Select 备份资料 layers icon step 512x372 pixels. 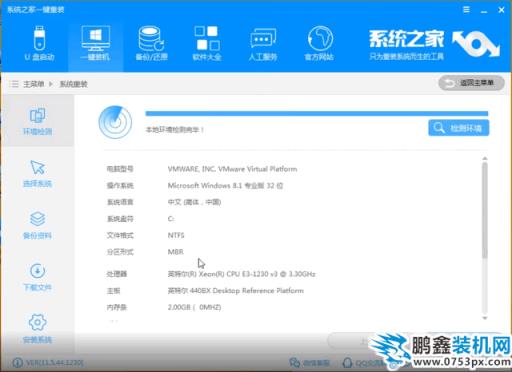(x=37, y=225)
